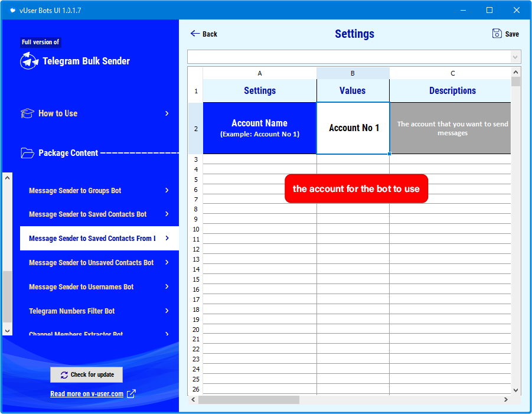The width and height of the screenshot is (532, 414).
Task: Select row header 10
Action: (x=196, y=229)
